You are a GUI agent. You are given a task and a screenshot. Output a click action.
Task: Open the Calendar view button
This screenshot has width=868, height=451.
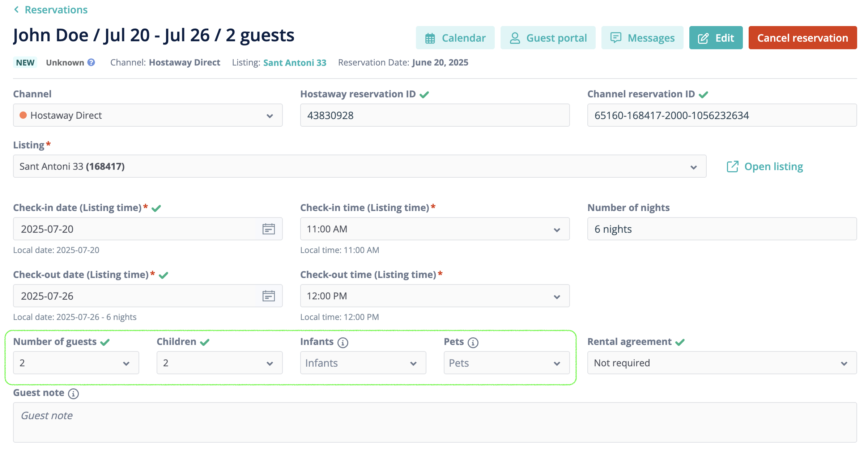click(x=455, y=38)
